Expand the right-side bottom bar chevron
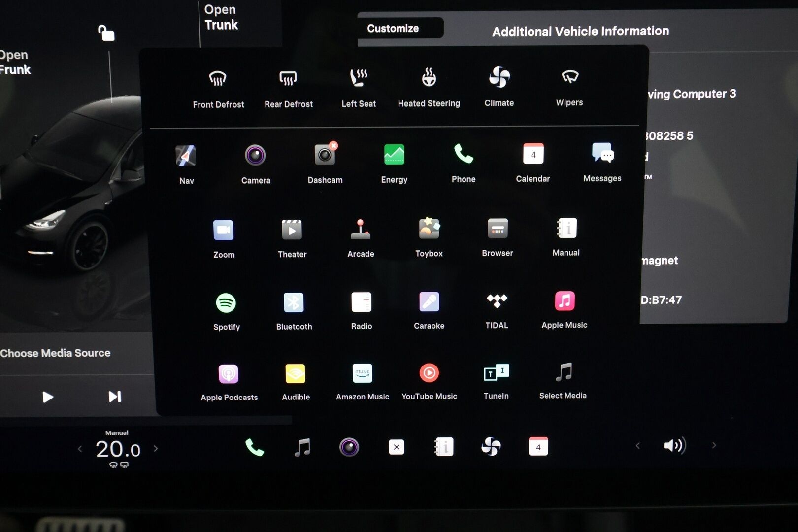798x532 pixels. point(714,445)
